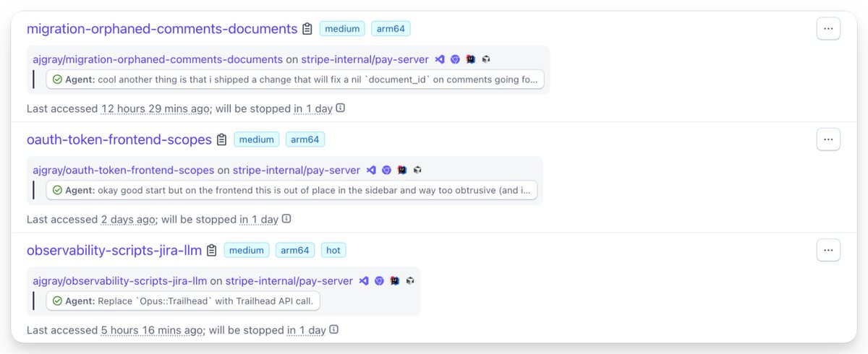The height and width of the screenshot is (354, 868).
Task: Open the ellipsis menu for oauth-token-frontend-scopes
Action: click(x=828, y=139)
